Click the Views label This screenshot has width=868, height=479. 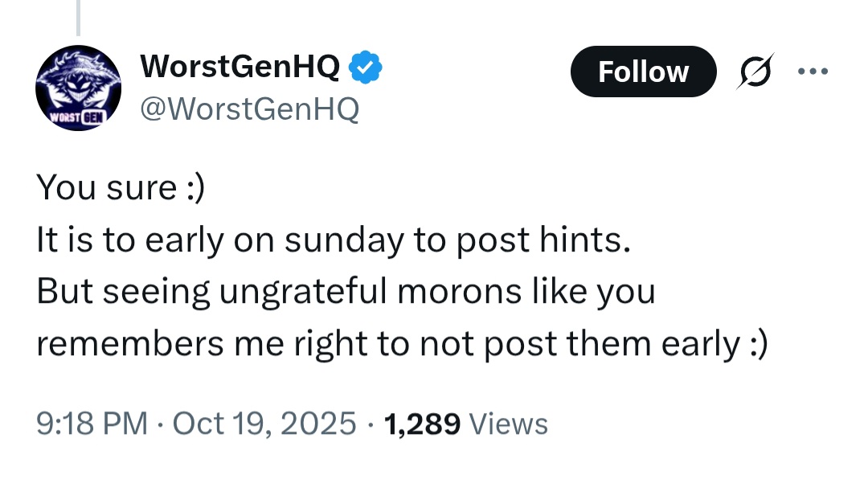508,423
